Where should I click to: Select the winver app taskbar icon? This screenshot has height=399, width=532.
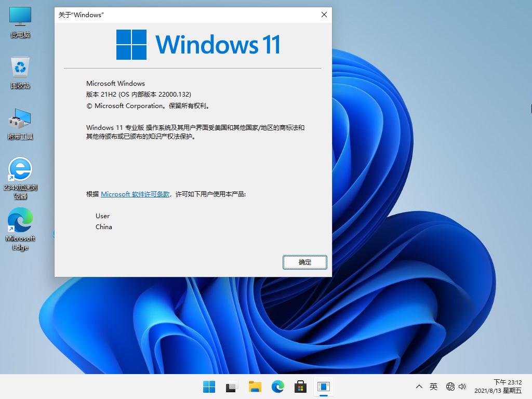click(324, 387)
